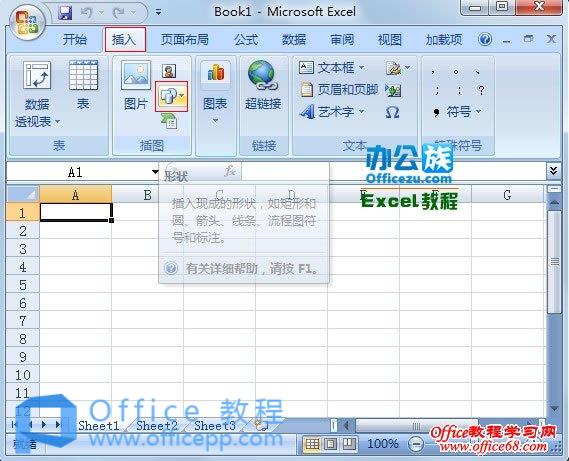Insert the semicolon special symbol
This screenshot has width=569, height=461.
coord(437,90)
